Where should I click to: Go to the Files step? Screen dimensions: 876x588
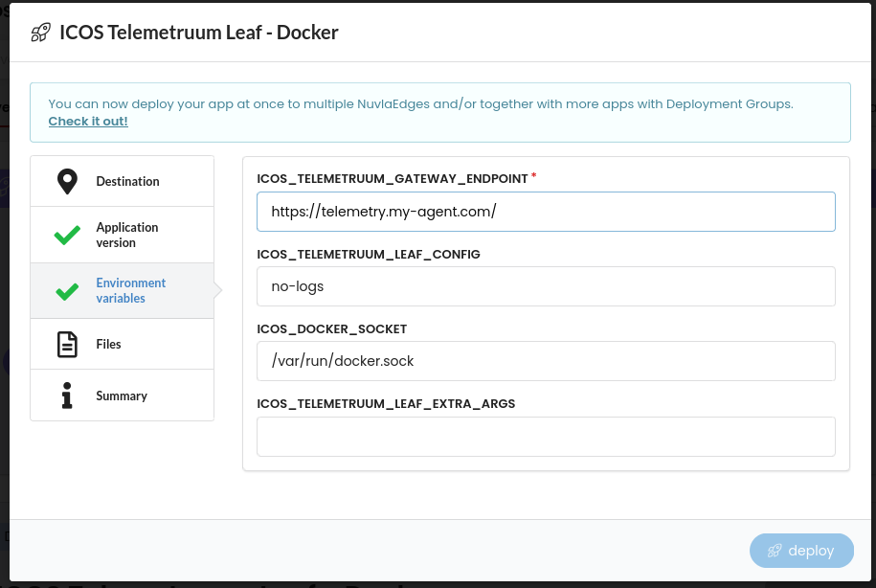[123, 344]
